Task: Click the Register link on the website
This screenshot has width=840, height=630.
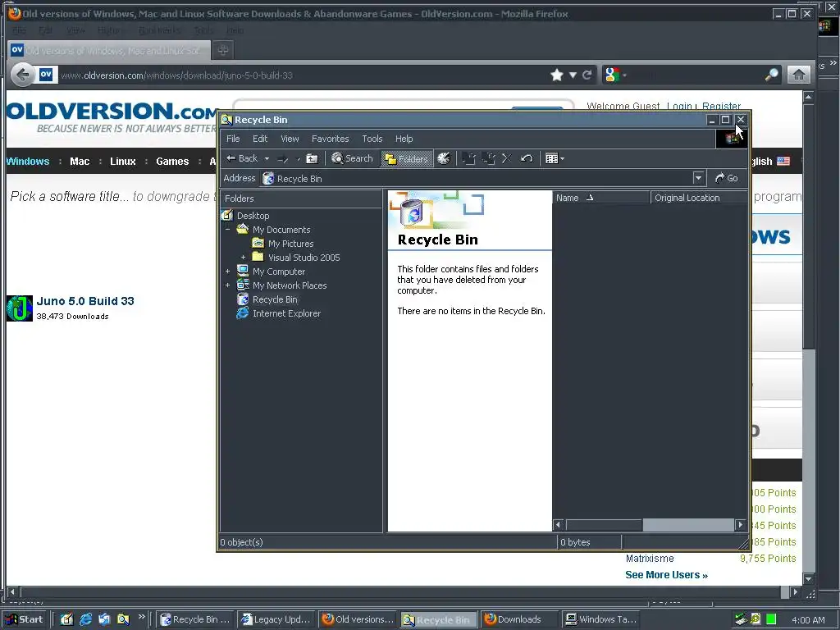Action: coord(721,106)
